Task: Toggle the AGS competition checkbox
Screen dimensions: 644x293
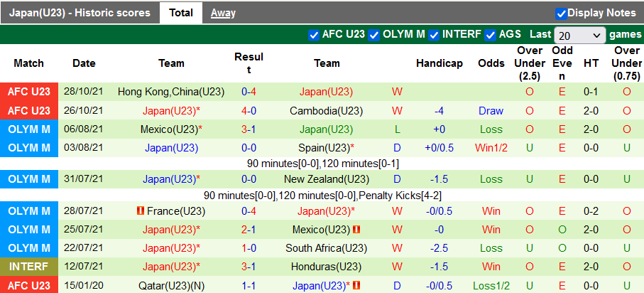Action: coord(491,34)
